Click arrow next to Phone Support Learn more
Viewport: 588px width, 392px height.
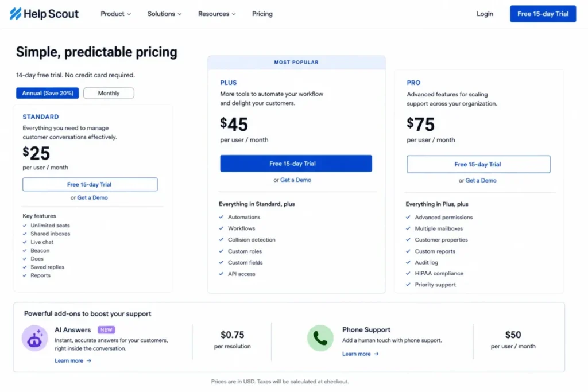(x=377, y=354)
